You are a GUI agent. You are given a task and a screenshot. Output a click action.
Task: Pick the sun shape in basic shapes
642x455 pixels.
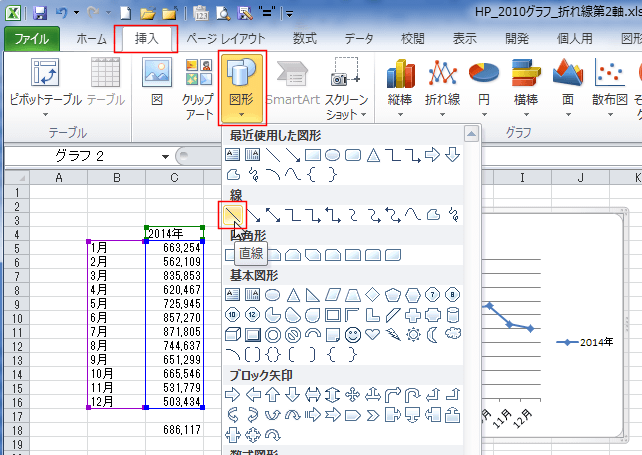click(x=412, y=333)
